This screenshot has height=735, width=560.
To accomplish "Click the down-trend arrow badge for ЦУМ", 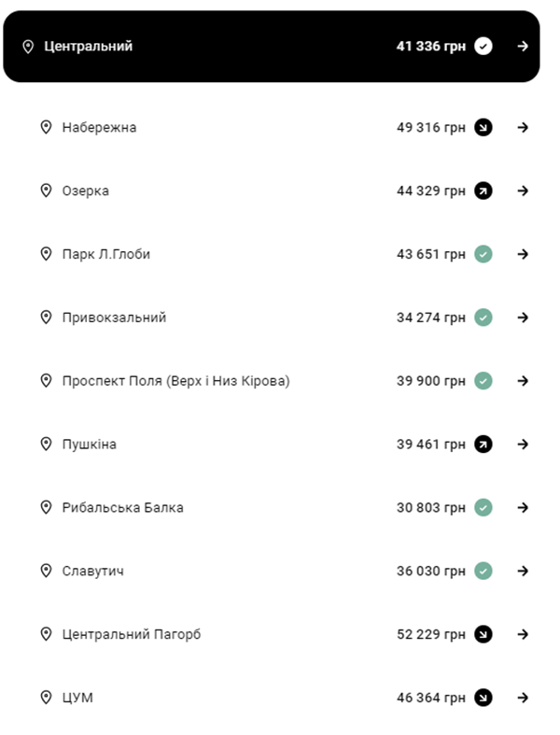I will (x=483, y=698).
